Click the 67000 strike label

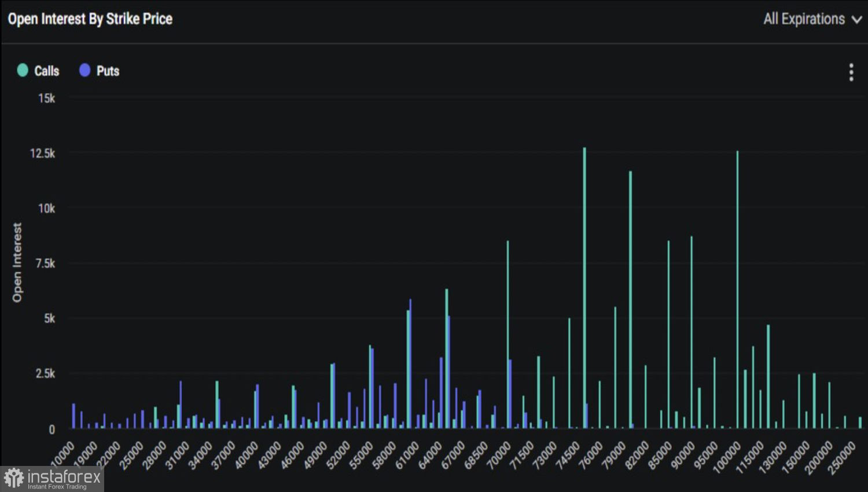coord(453,454)
